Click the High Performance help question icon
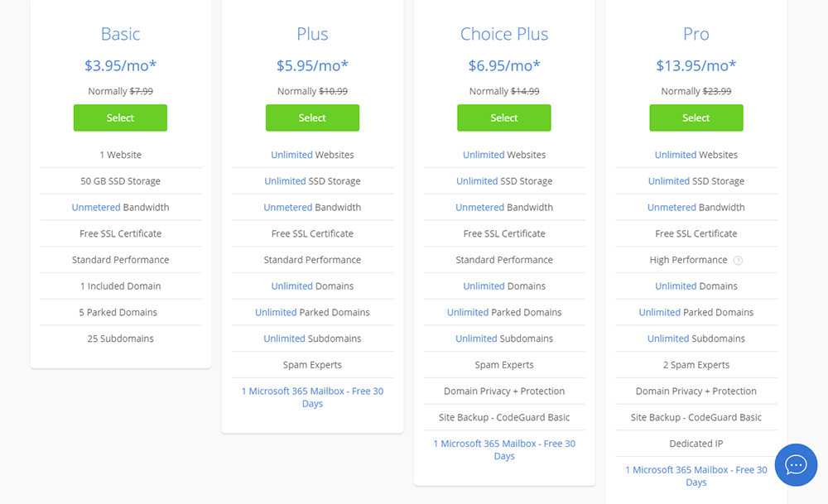 739,260
